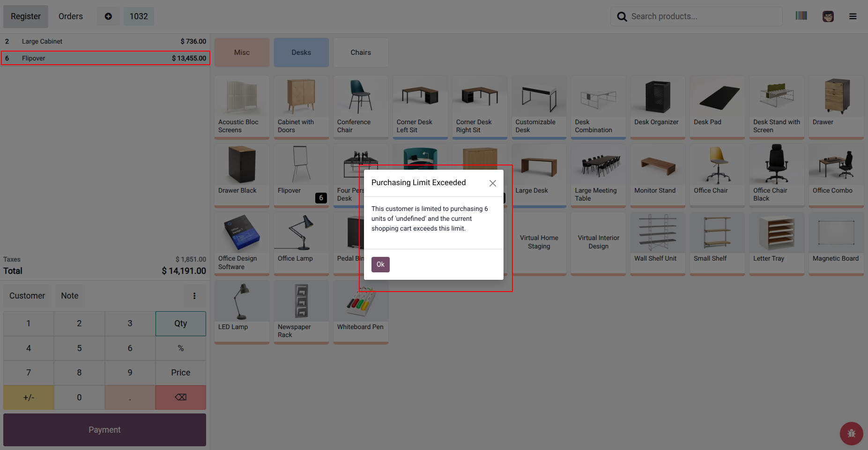Add Office Lamp product
Screen dimensions: 868x450
(x=301, y=244)
